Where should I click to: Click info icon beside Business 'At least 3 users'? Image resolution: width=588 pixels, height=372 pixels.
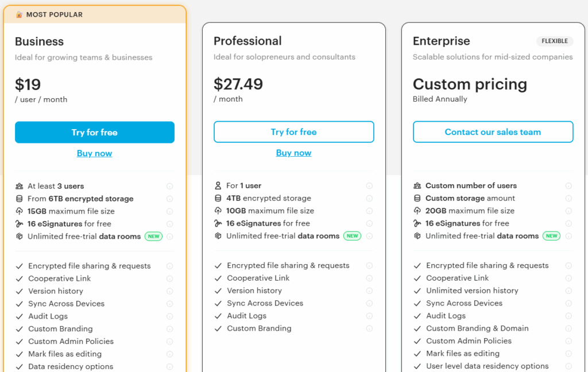coord(169,186)
